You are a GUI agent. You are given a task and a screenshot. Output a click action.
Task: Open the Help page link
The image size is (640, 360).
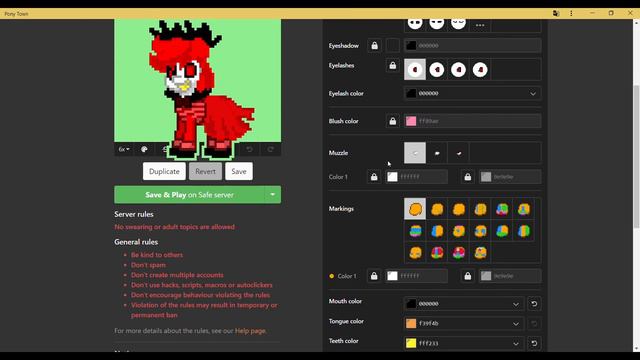click(250, 331)
